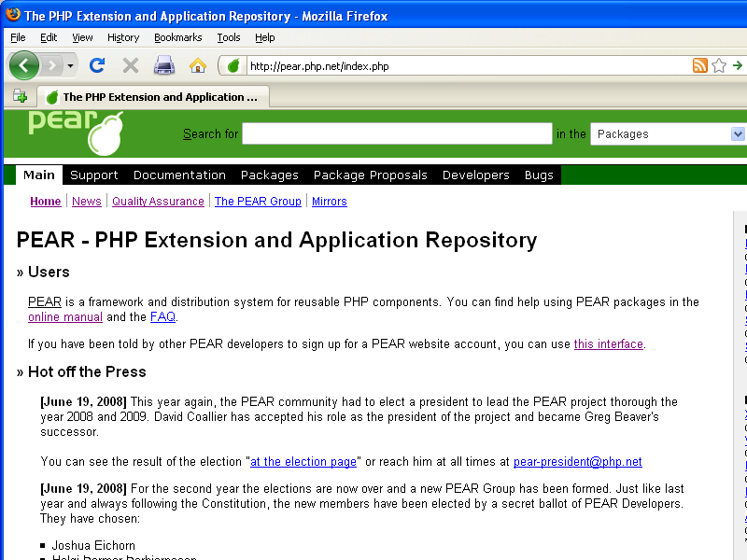Click the News sub-navigation link
Screen dimensions: 747x560
tap(87, 202)
